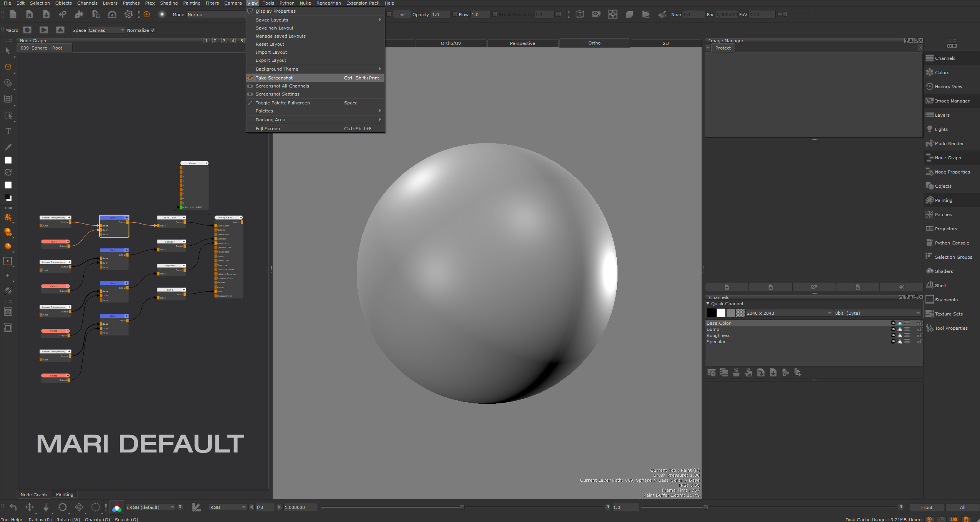Open the sRGB (default) colorspace dropdown
Screen dimensions: 980x522
coord(151,507)
